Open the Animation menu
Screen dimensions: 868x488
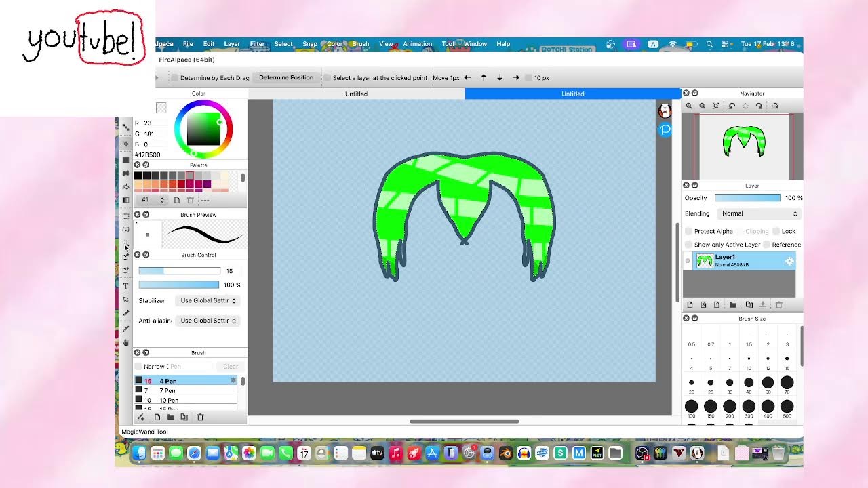point(417,44)
